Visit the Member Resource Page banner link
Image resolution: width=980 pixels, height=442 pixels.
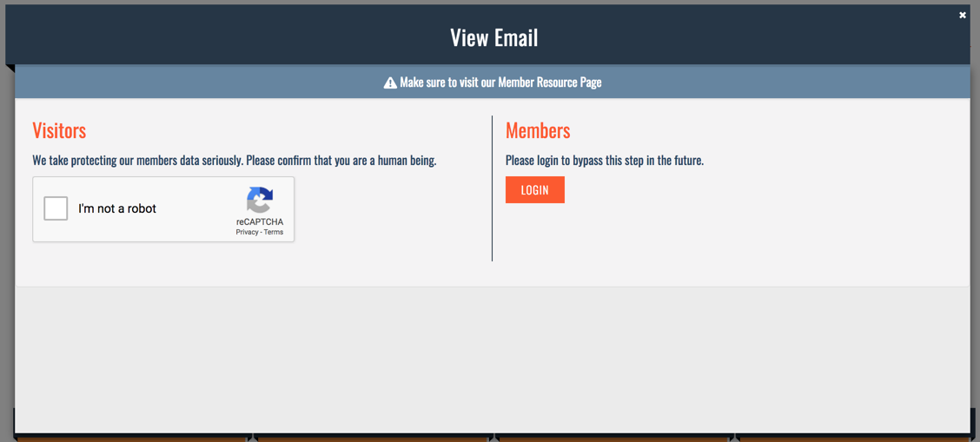[493, 82]
